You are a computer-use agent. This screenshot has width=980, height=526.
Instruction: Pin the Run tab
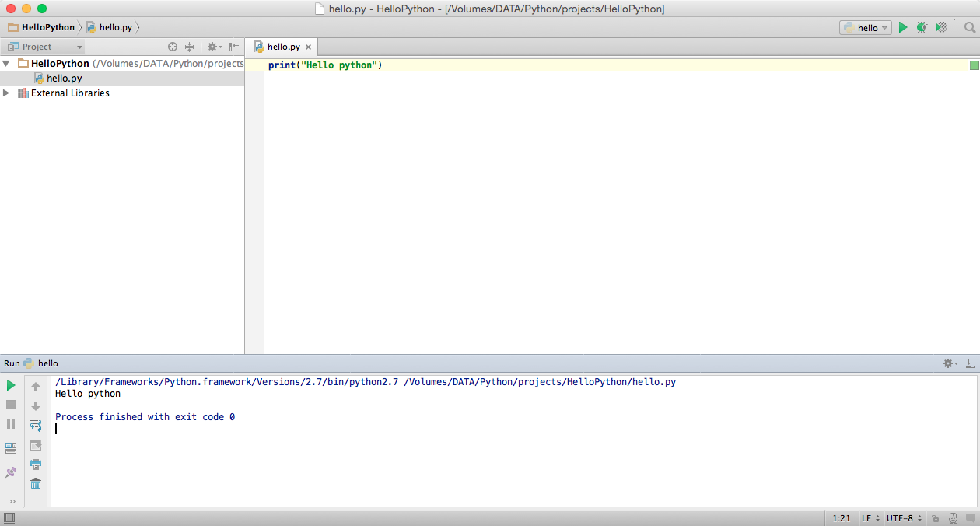click(x=11, y=472)
